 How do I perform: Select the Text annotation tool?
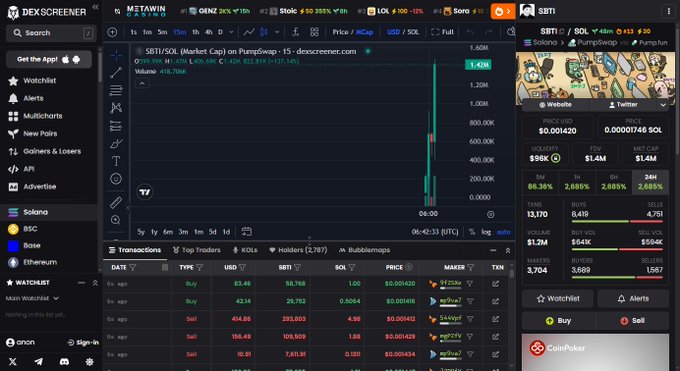point(116,161)
